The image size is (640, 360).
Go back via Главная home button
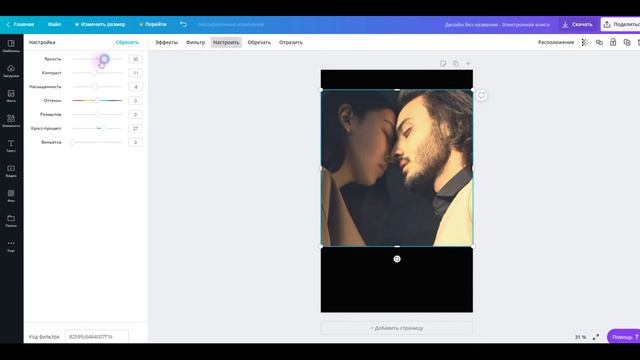20,24
